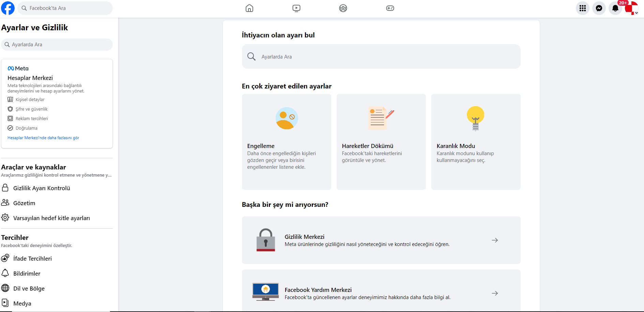Open the profile account menu
644x312 pixels.
click(x=632, y=8)
